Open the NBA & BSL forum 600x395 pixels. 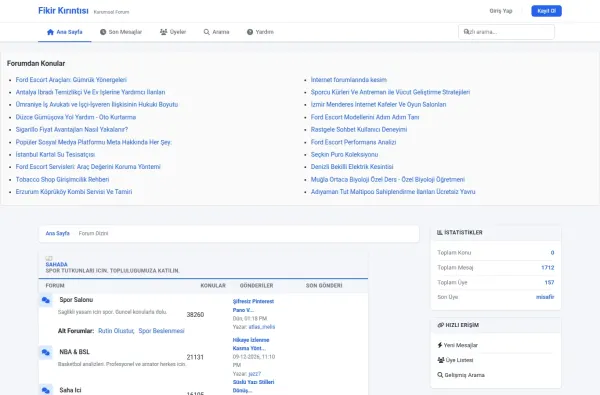click(x=75, y=352)
